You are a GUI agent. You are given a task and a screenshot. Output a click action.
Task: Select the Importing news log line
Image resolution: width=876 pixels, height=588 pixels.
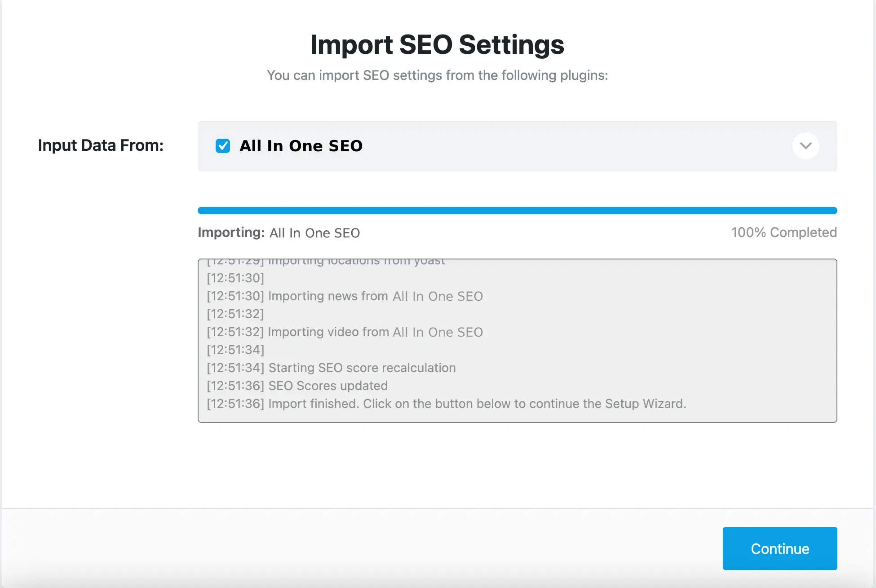click(x=345, y=296)
